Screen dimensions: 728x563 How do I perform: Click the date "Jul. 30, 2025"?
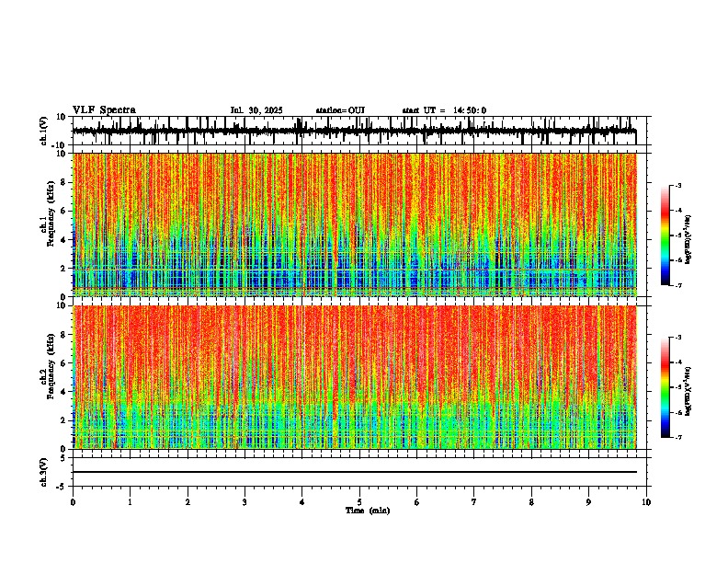pos(256,110)
